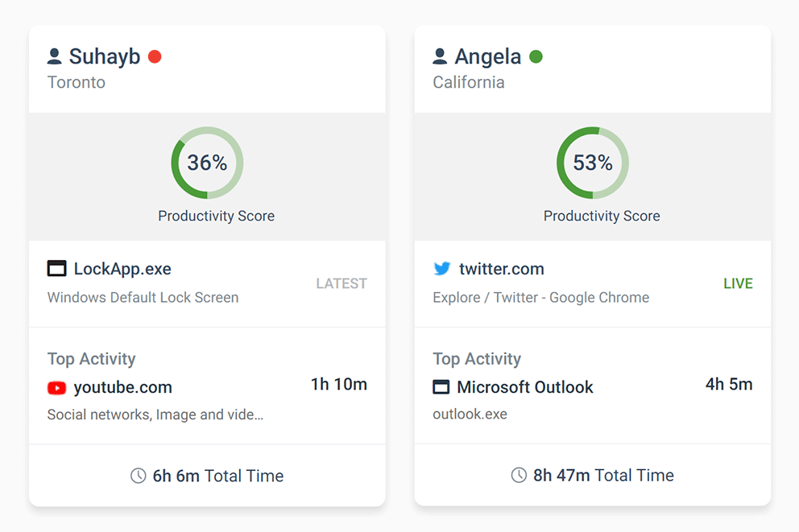Select the Twitter bird icon next to twitter.com
The height and width of the screenshot is (532, 799).
[x=441, y=269]
